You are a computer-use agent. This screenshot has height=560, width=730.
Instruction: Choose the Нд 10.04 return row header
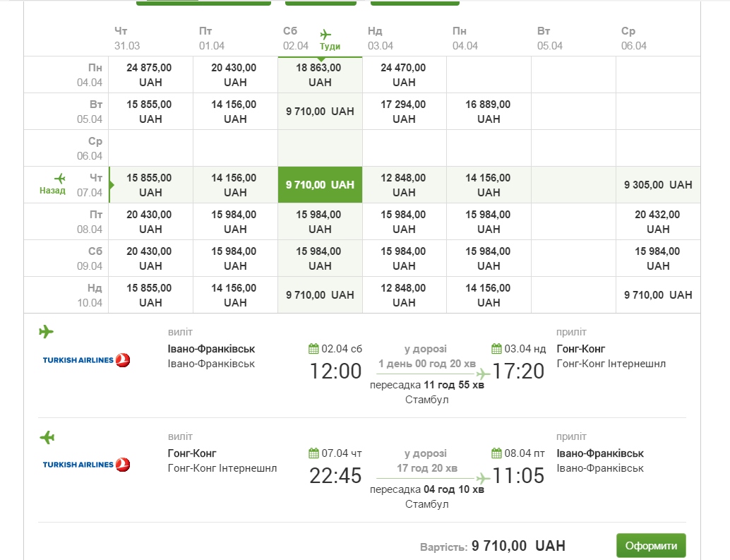point(90,295)
